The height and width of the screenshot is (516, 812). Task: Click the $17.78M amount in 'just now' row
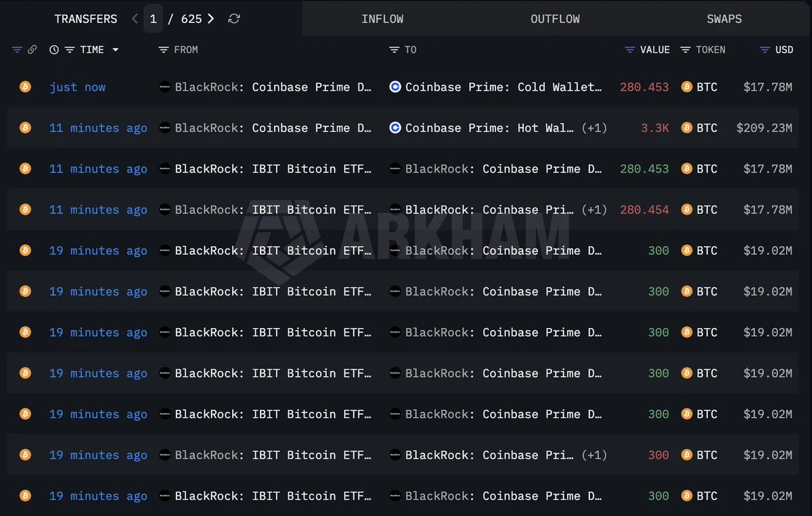[x=767, y=87]
